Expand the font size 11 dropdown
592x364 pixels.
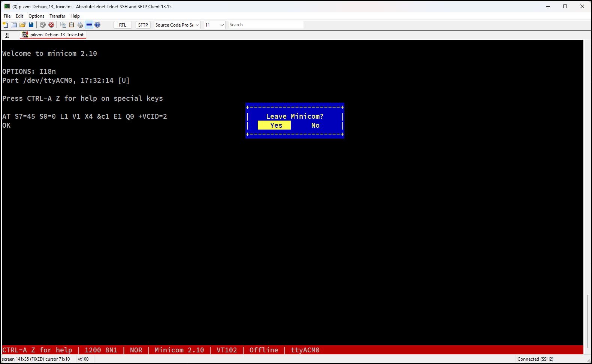(214, 25)
